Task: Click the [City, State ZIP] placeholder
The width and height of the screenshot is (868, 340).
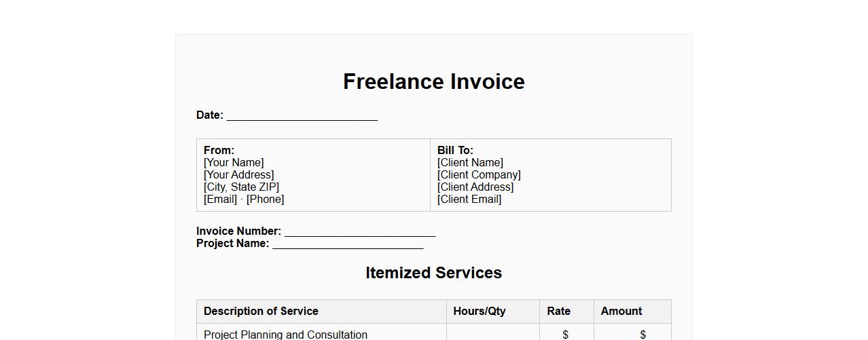Action: [241, 187]
